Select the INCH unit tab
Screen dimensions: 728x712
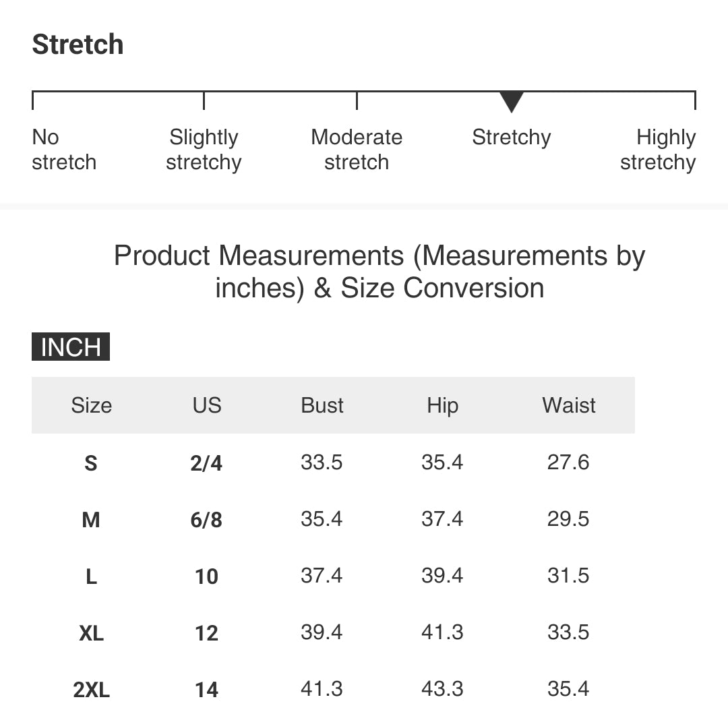point(71,347)
